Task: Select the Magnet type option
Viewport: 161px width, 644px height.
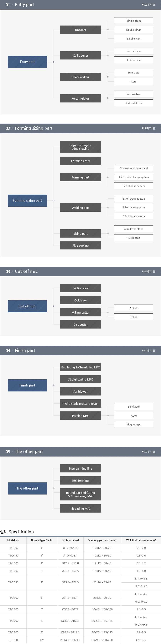Action: [x=134, y=424]
